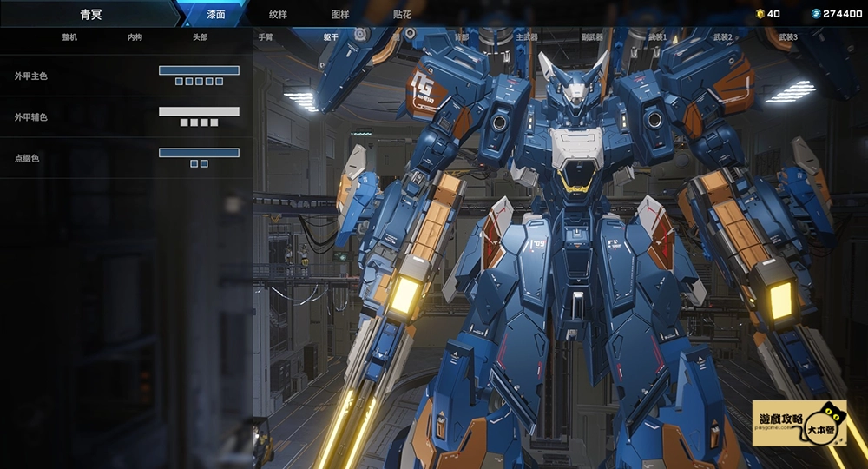Screen dimensions: 868x469
Task: Pick the first small swatch under 外甲辅色
Action: [184, 122]
